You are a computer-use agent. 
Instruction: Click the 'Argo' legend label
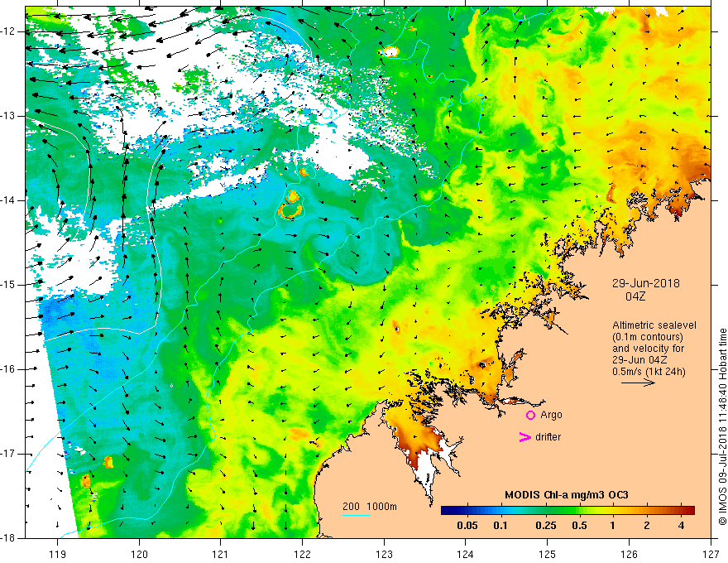[x=551, y=415]
